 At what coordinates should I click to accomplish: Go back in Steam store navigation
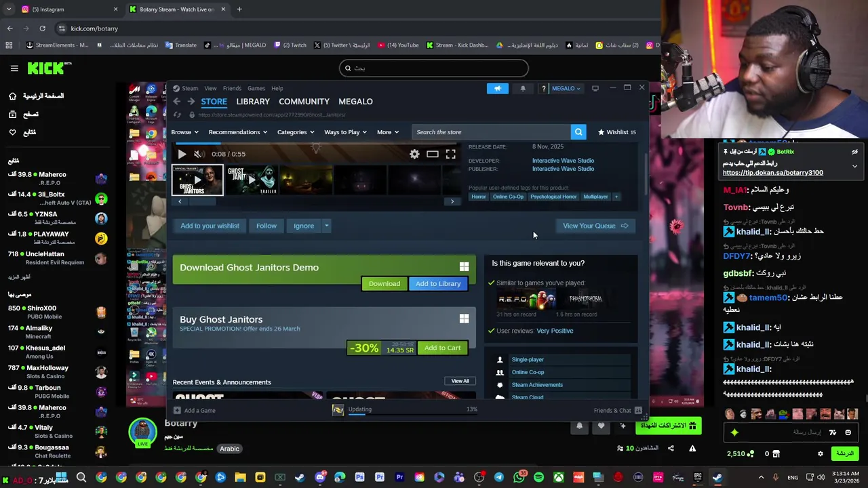click(176, 102)
